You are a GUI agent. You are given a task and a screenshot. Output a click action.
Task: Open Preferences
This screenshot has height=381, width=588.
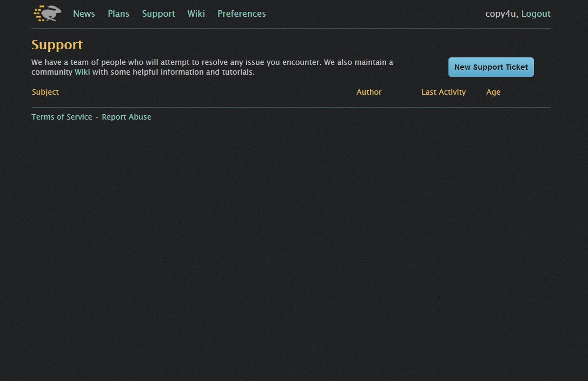tap(241, 14)
